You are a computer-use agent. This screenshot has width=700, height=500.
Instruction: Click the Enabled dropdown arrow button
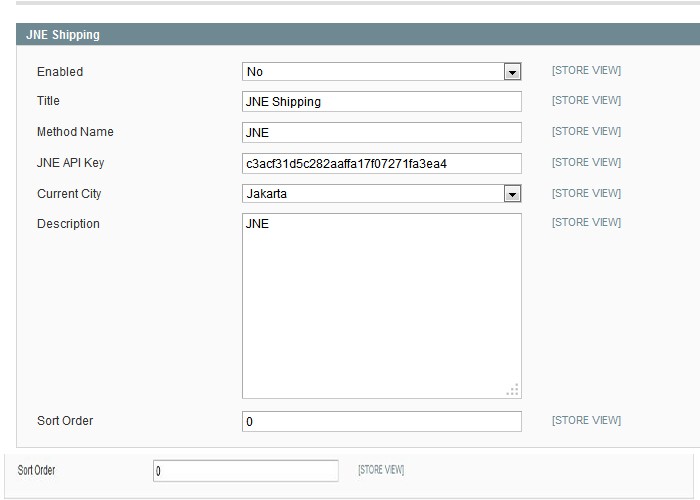(x=512, y=71)
